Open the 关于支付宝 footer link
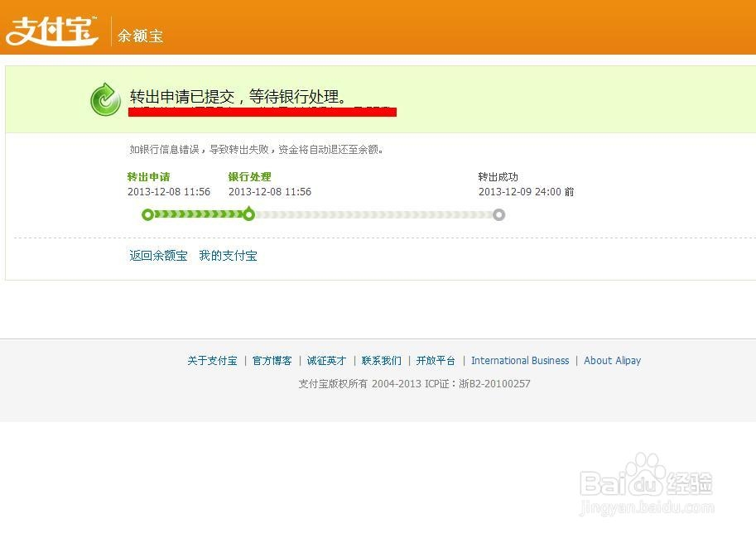This screenshot has width=756, height=533. [212, 361]
